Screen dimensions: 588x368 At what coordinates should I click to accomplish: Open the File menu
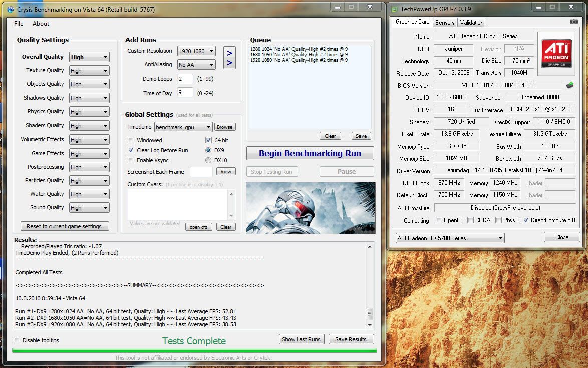19,23
